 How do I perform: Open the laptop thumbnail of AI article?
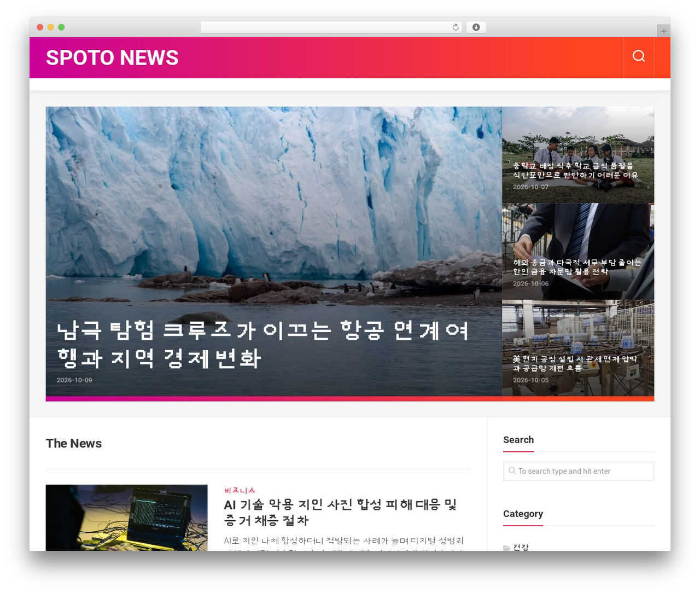click(126, 518)
